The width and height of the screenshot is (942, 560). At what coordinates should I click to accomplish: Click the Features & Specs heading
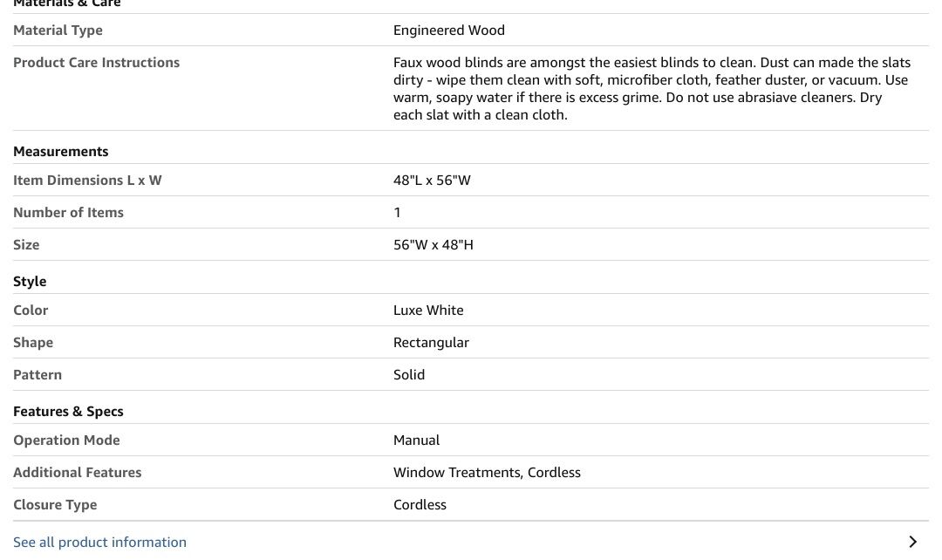68,411
